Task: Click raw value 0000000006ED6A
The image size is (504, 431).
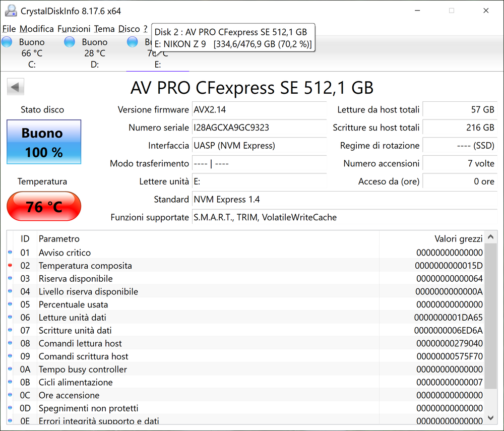Action: tap(449, 330)
